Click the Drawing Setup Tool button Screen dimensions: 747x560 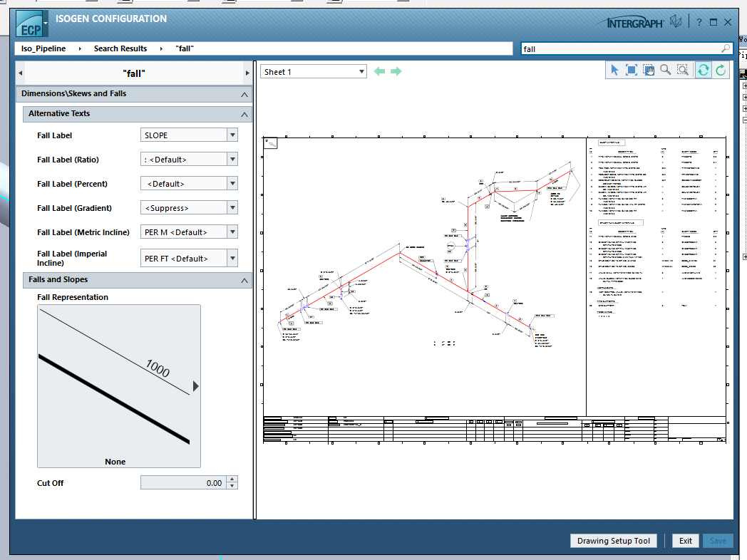(x=614, y=541)
